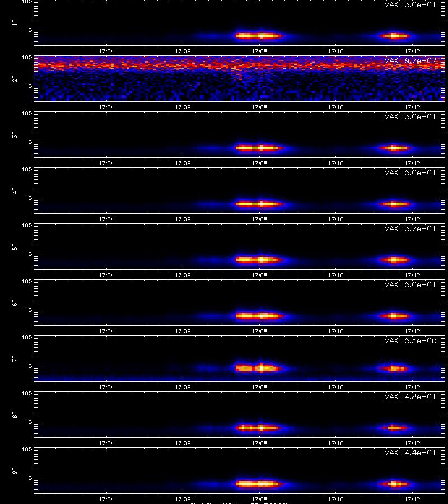Click the bright 17:08 burst in panel 1F

click(259, 36)
